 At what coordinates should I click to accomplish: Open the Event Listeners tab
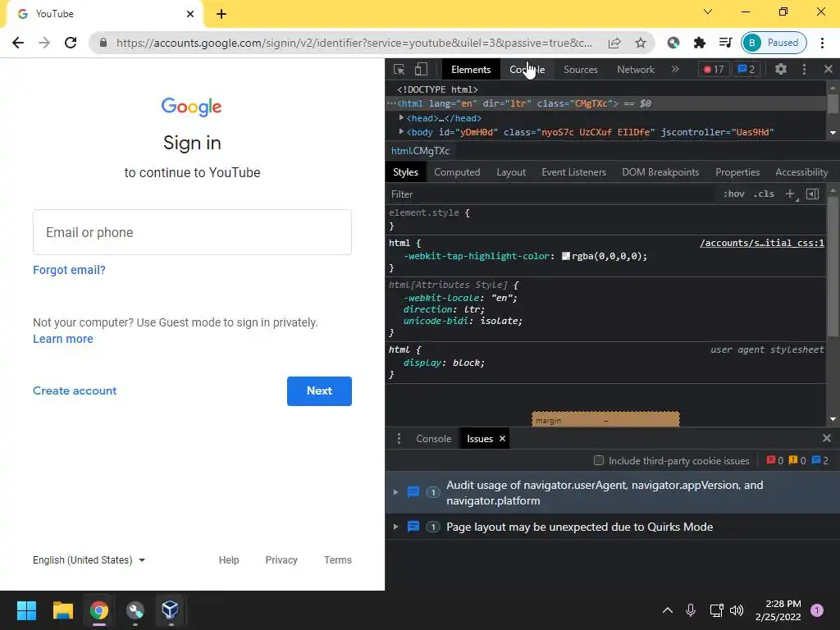click(x=573, y=172)
